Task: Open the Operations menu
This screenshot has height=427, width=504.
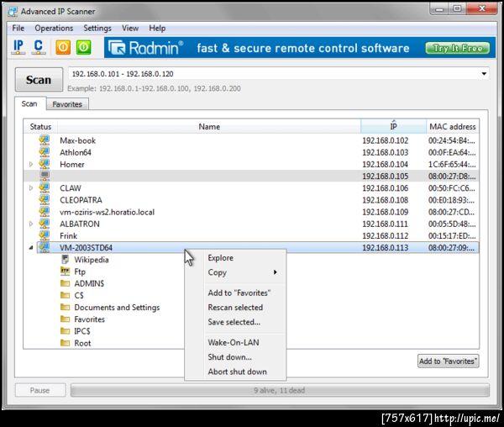Action: point(54,29)
